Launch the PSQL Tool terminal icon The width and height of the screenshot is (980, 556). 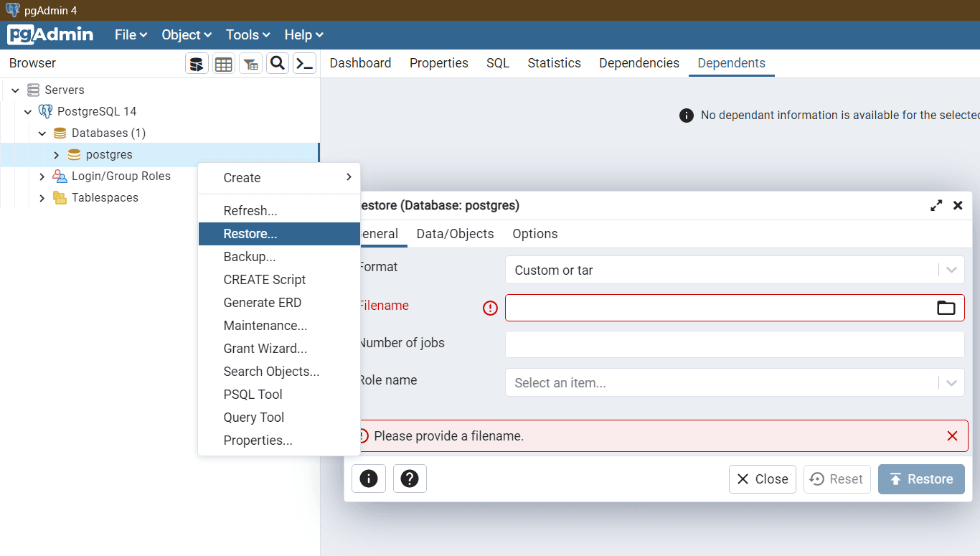(305, 64)
